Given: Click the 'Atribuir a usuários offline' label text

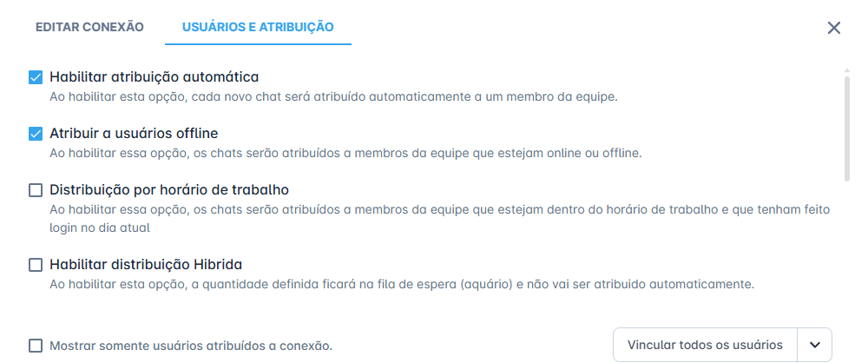Looking at the screenshot, I should (134, 133).
